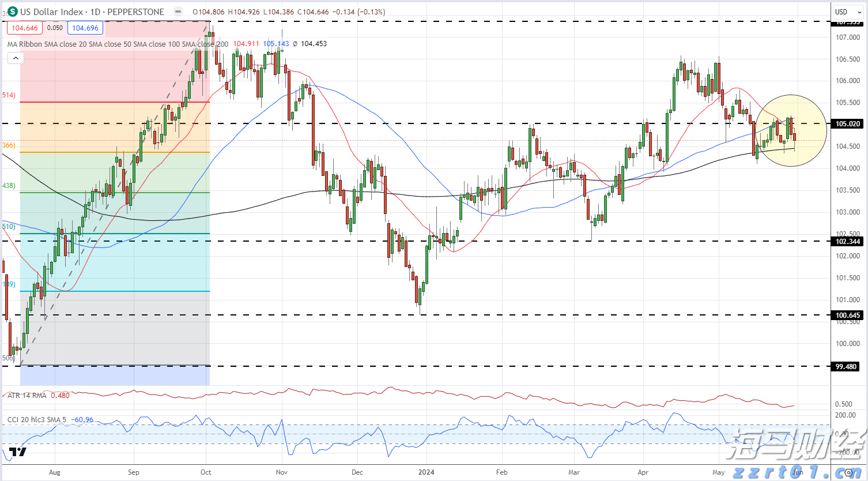Viewport: 868px width, 481px height.
Task: Click the daily change -0.134 (-0.13%)
Action: click(x=359, y=12)
